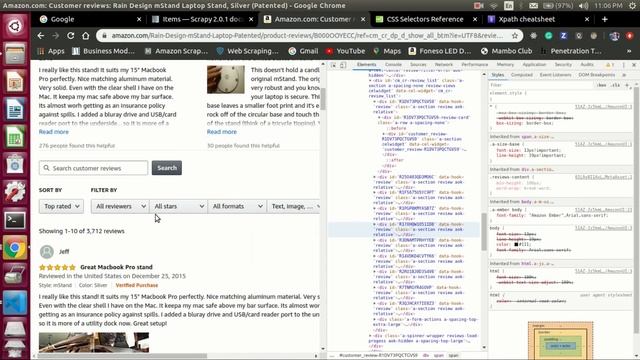Click Read more under the critical review
640x360 pixels.
[222, 132]
